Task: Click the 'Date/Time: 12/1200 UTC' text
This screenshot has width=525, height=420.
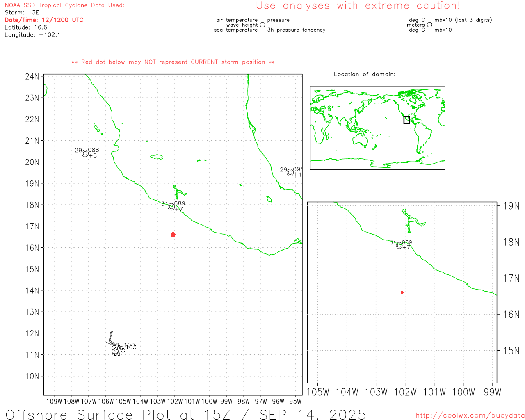Action: tap(44, 20)
